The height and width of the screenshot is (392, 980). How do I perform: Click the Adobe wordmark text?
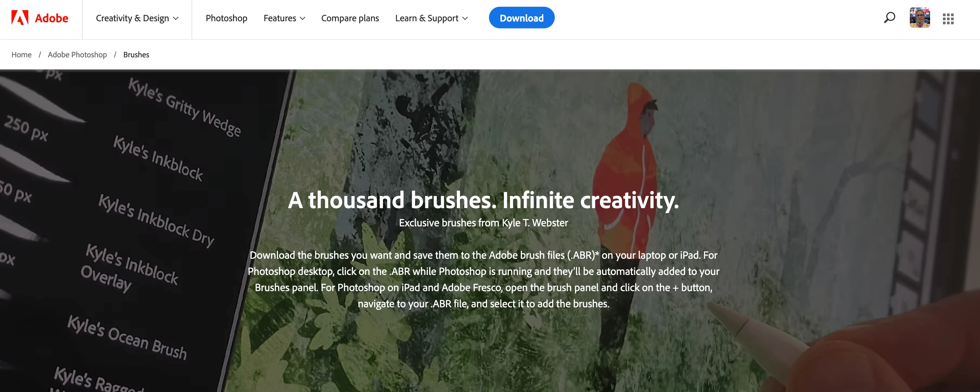[51, 18]
